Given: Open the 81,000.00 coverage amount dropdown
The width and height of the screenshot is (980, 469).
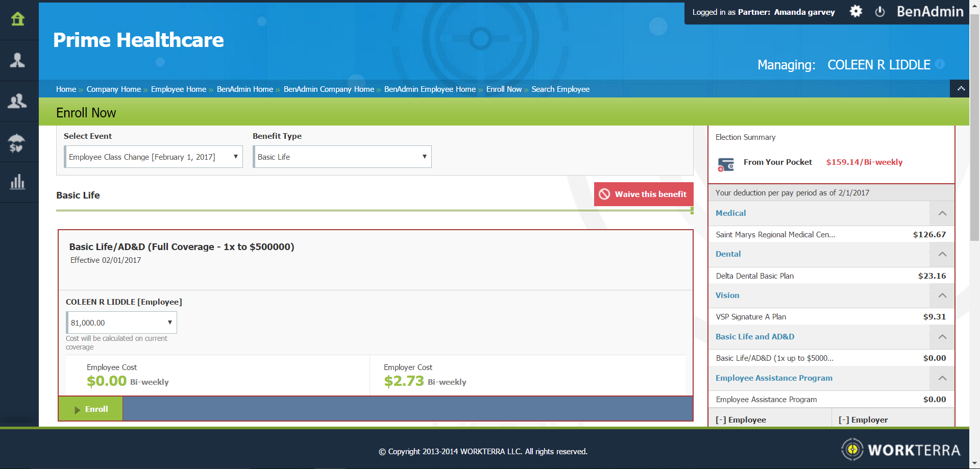Looking at the screenshot, I should pyautogui.click(x=121, y=323).
